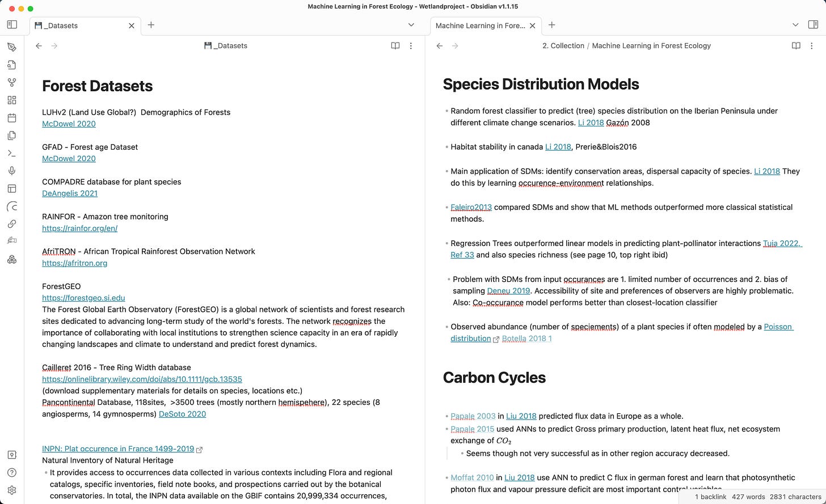The image size is (826, 504).
Task: Toggle the right sidebar panel
Action: point(813,25)
